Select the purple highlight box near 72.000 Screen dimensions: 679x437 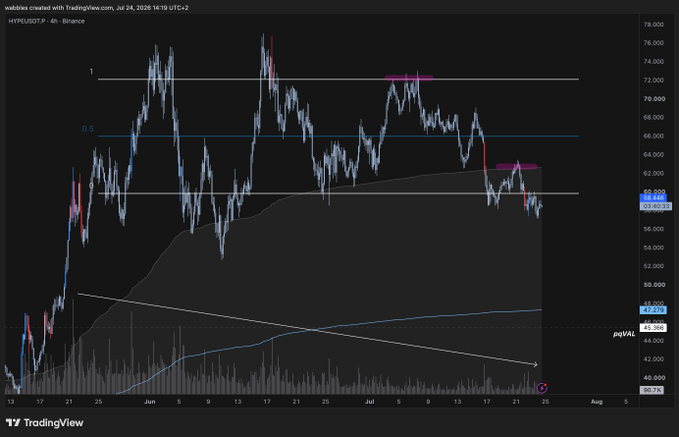pos(409,78)
